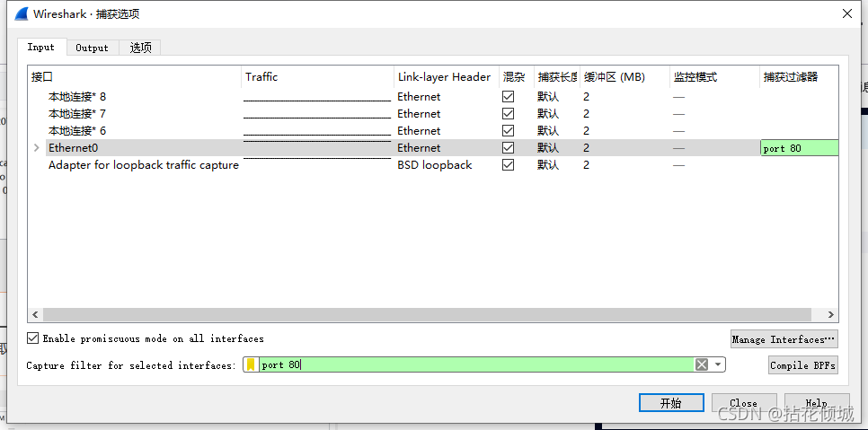Image resolution: width=868 pixels, height=430 pixels.
Task: Click the BSD loopback link-layer cell
Action: coord(435,165)
